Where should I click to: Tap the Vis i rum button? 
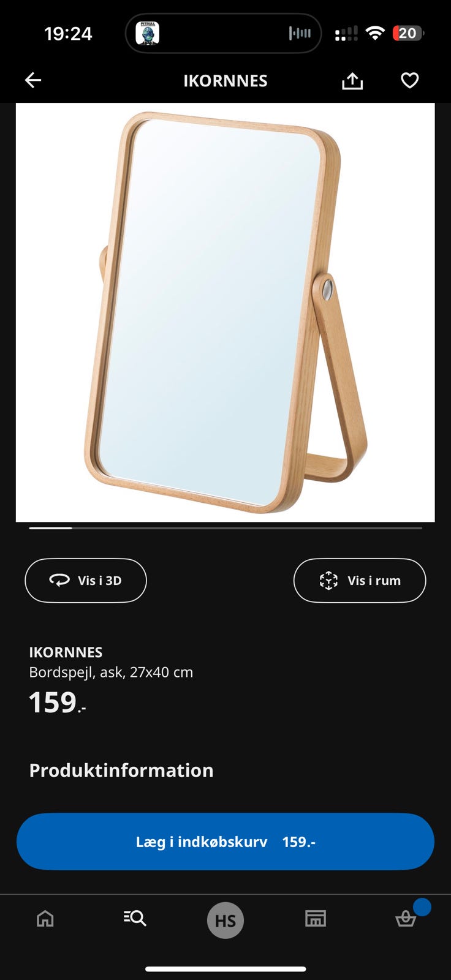pos(360,580)
